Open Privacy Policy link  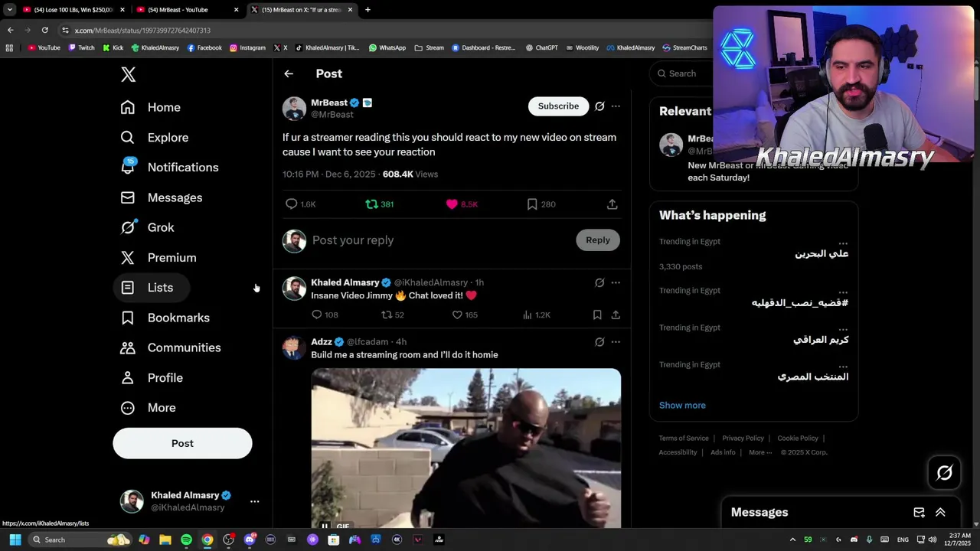click(x=743, y=439)
